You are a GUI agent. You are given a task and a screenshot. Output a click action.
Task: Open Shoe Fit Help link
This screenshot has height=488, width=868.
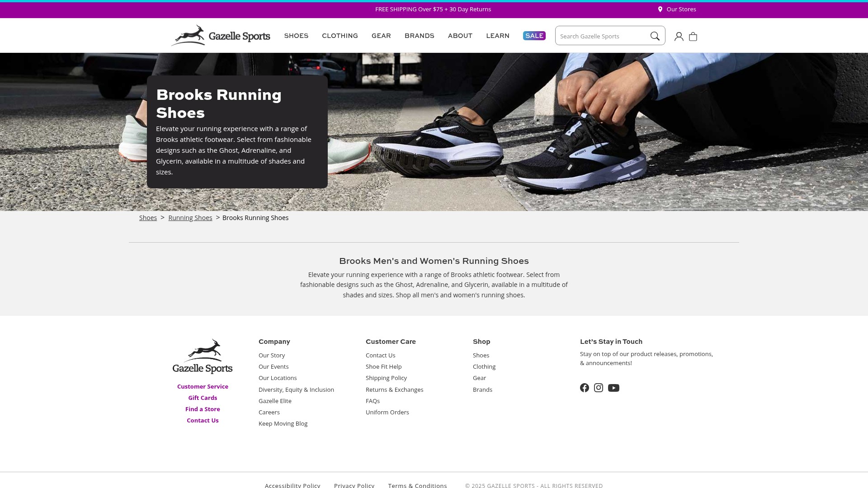[x=383, y=366]
